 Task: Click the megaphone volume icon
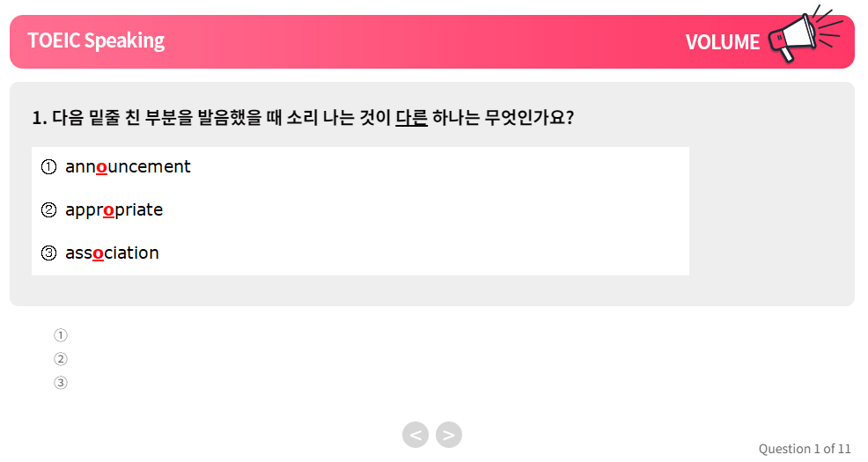click(805, 33)
